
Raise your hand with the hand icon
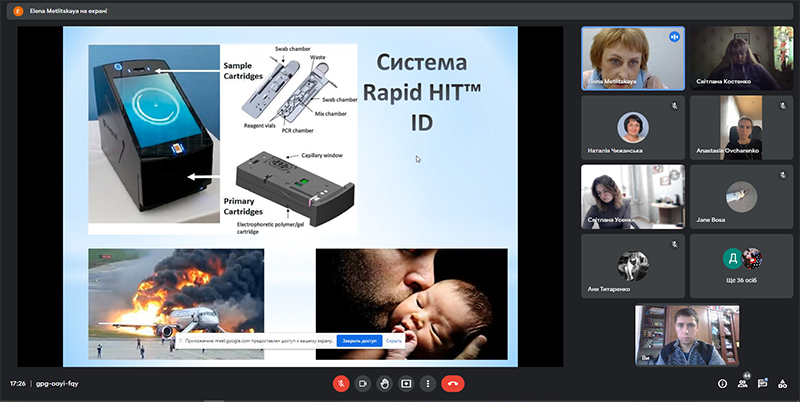click(384, 384)
